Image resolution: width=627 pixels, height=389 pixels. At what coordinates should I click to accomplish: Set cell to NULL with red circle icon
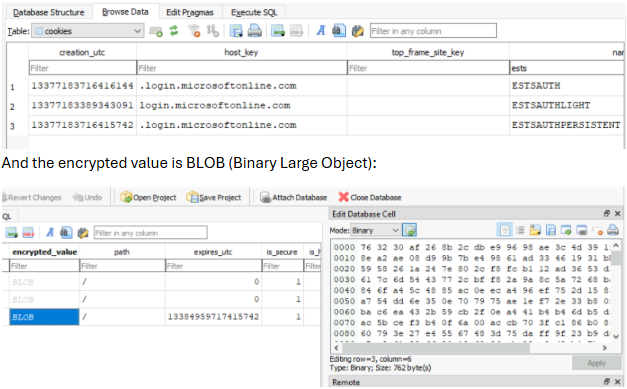point(598,231)
